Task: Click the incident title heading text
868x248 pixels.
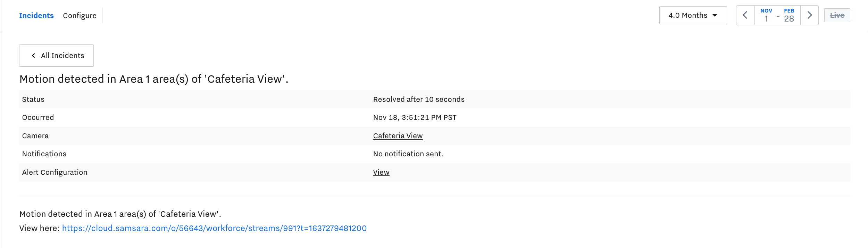Action: pyautogui.click(x=154, y=79)
